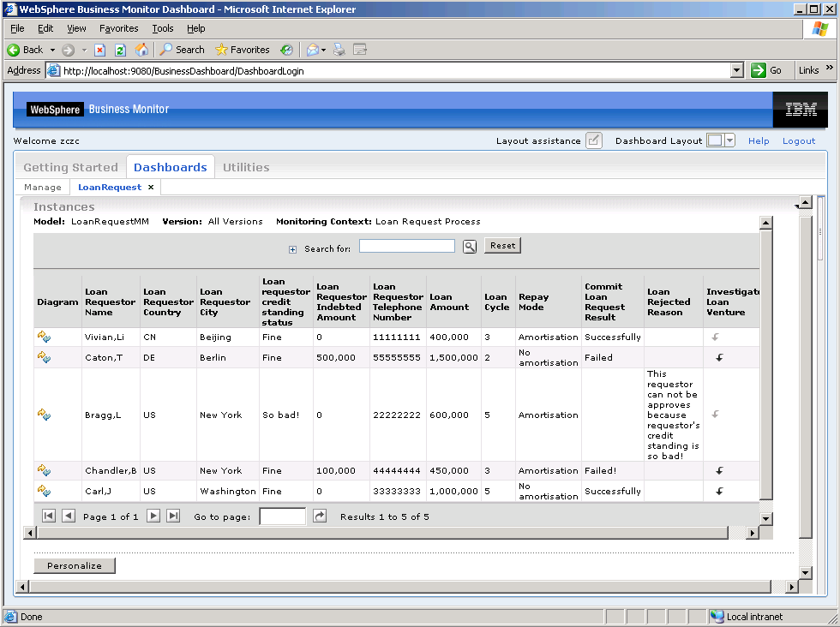Open the diagram icon for Bragg,L row
The width and height of the screenshot is (840, 627).
44,415
